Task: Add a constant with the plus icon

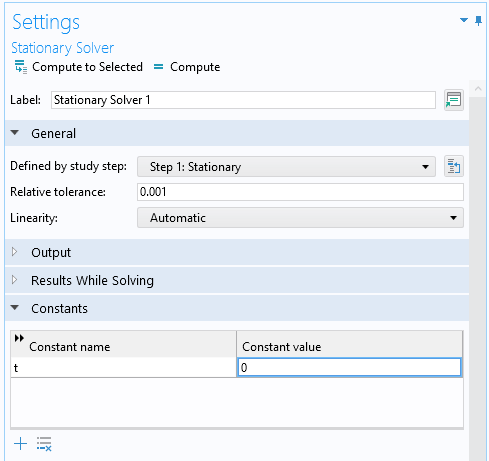Action: click(21, 444)
